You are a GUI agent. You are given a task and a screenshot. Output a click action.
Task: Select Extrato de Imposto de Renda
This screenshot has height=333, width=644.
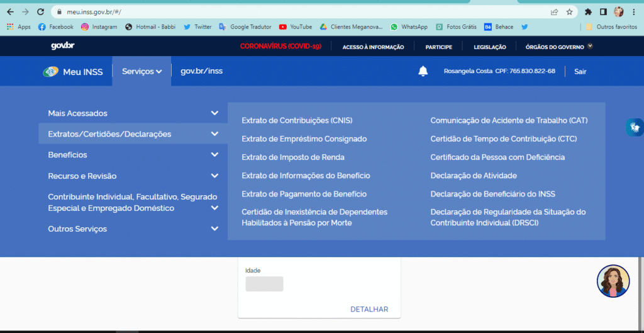click(293, 157)
